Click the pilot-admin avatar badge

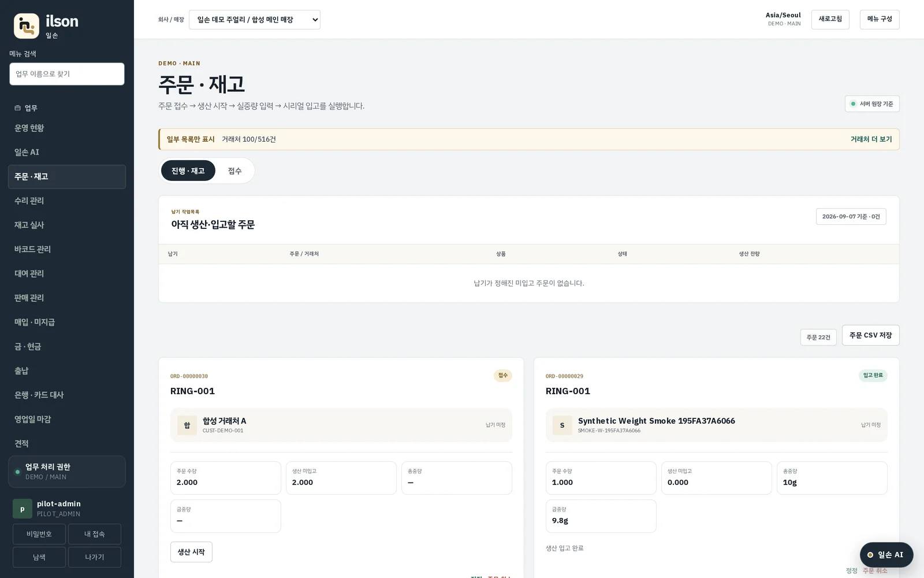[x=23, y=509]
